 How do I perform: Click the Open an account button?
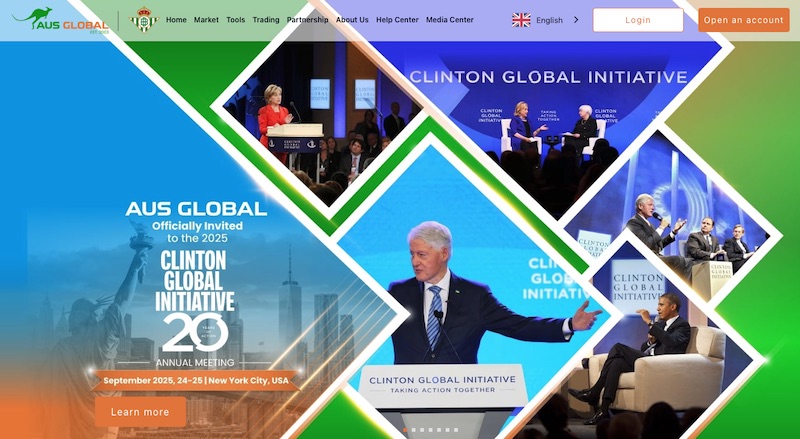point(743,20)
